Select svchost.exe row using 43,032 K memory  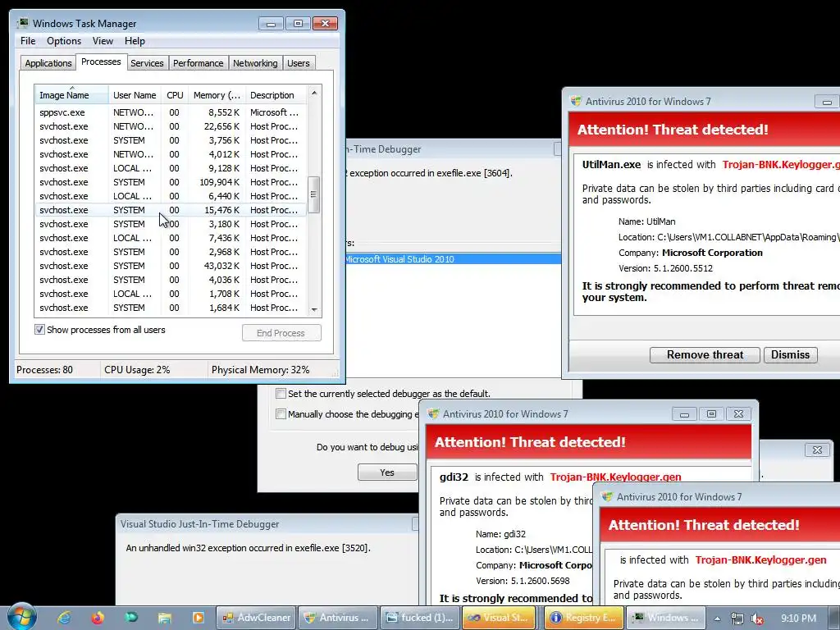[171, 266]
